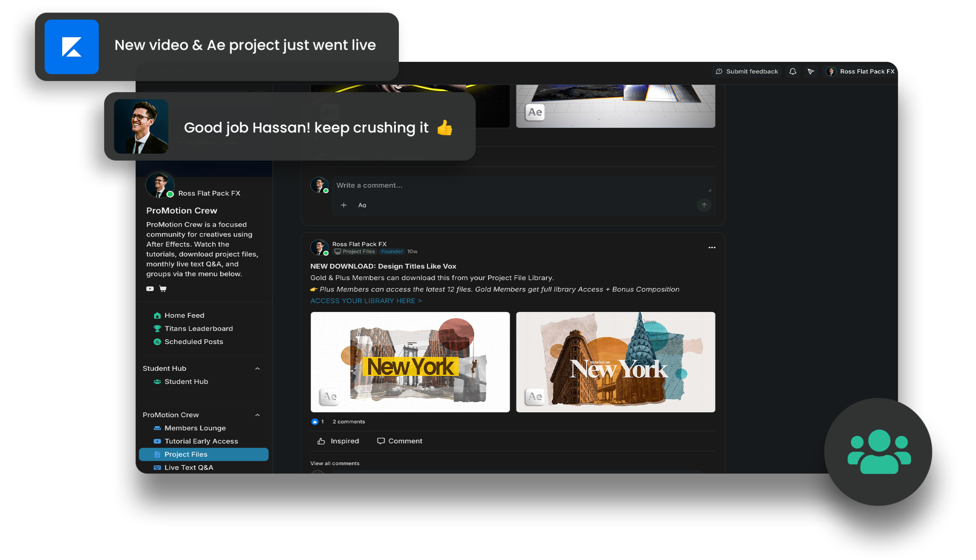
Task: Collapse the Student Hub section
Action: click(257, 368)
